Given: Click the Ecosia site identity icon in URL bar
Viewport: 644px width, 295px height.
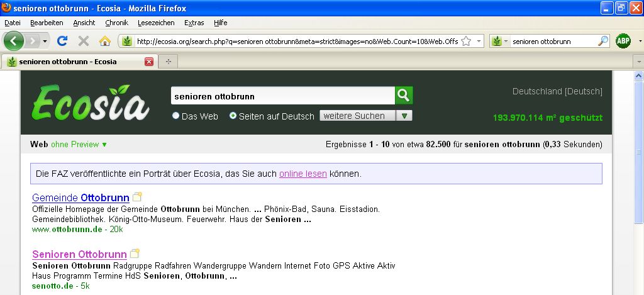Looking at the screenshot, I should 127,41.
